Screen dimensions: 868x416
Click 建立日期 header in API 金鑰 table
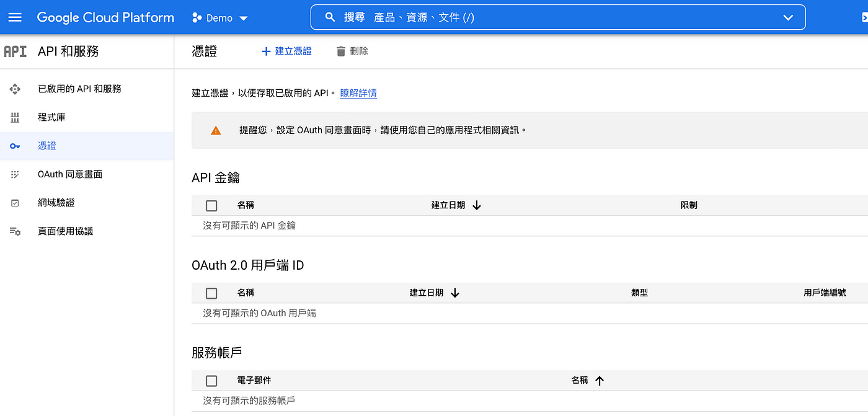448,205
